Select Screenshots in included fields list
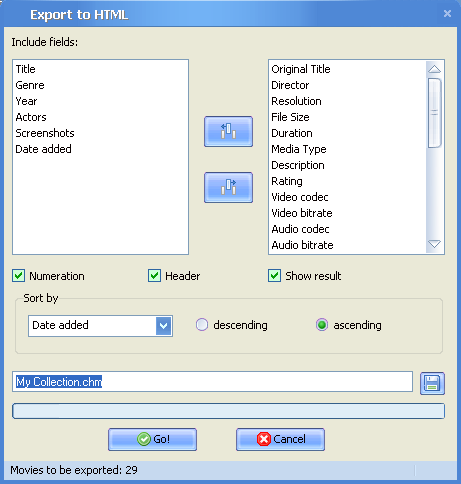The width and height of the screenshot is (461, 484). coord(45,133)
